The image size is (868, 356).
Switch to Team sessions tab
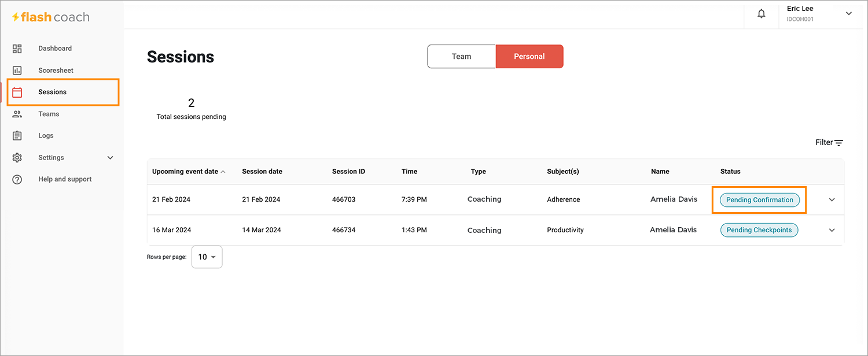[x=462, y=57]
